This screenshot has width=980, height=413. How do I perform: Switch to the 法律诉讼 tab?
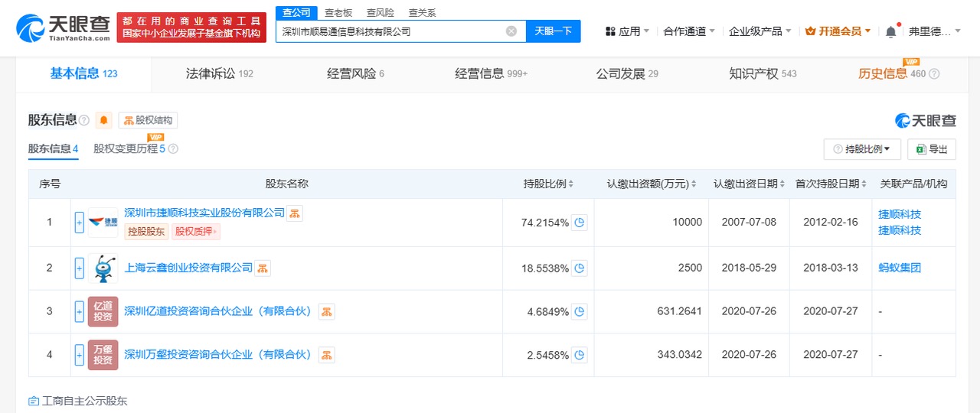click(x=219, y=73)
